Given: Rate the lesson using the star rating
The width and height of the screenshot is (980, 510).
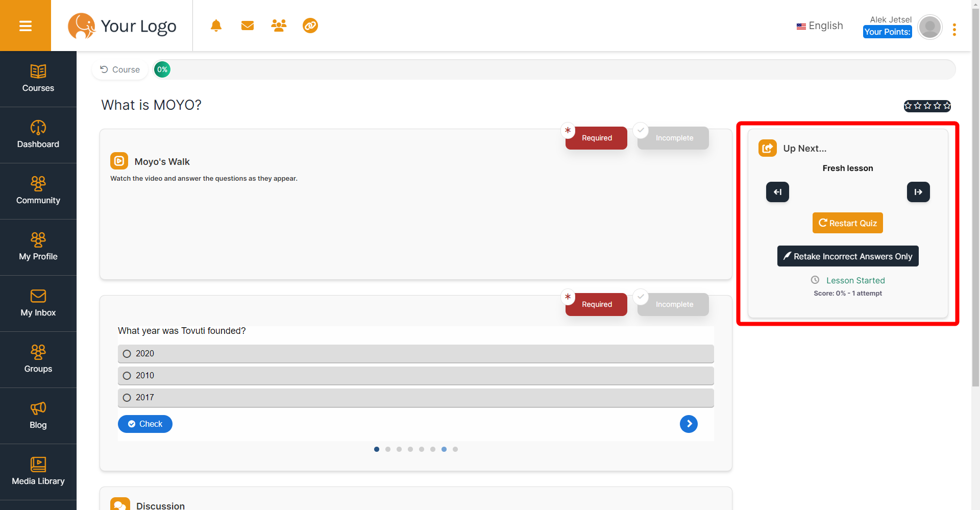Looking at the screenshot, I should (x=927, y=106).
